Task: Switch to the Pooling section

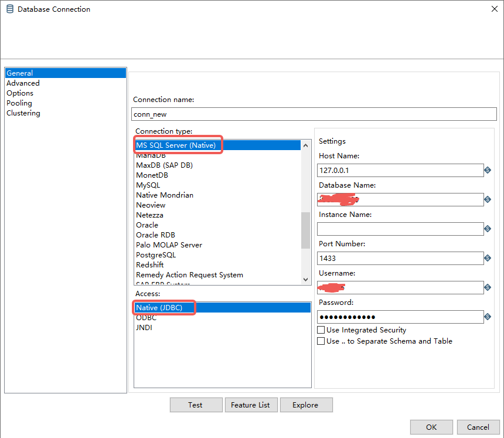Action: point(19,103)
